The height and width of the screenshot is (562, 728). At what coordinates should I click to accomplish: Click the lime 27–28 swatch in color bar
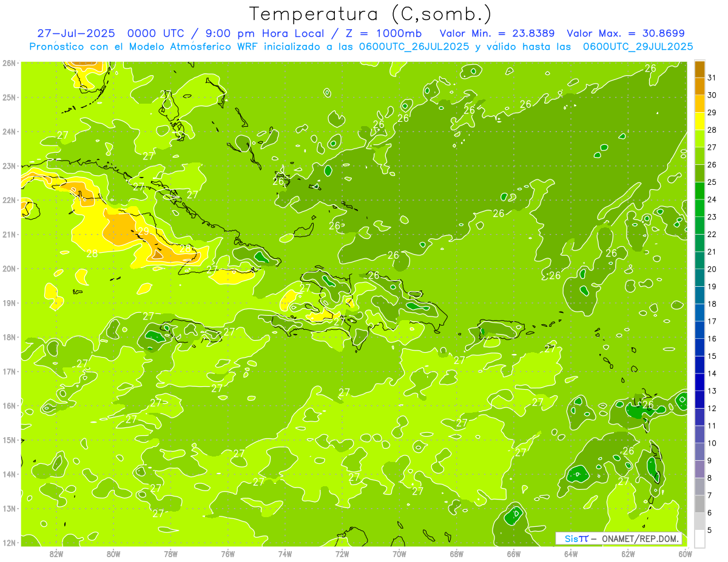click(699, 138)
